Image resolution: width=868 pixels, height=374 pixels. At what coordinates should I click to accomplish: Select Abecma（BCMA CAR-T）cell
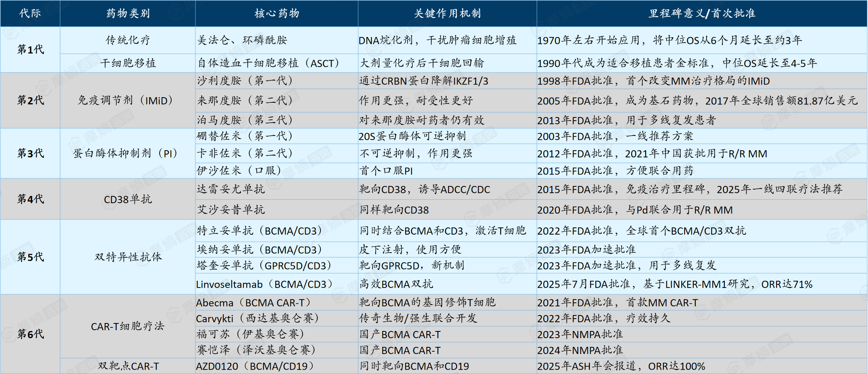277,302
